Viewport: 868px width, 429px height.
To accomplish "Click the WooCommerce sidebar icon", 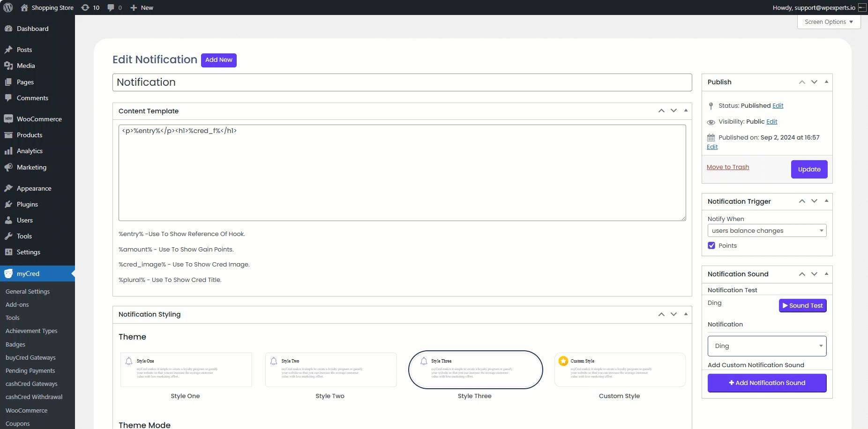I will pyautogui.click(x=8, y=119).
